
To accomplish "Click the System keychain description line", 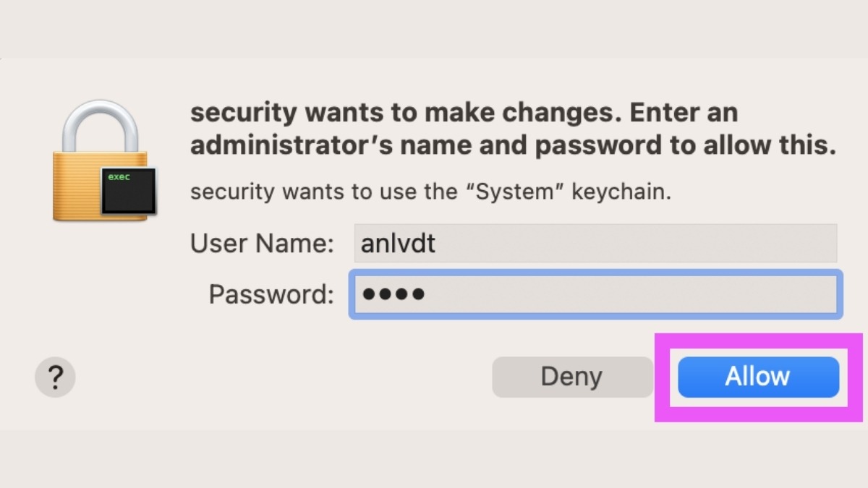I will (x=430, y=192).
